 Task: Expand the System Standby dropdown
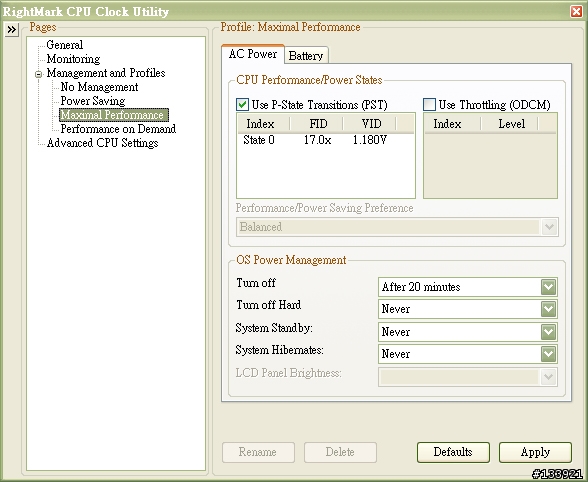point(548,332)
